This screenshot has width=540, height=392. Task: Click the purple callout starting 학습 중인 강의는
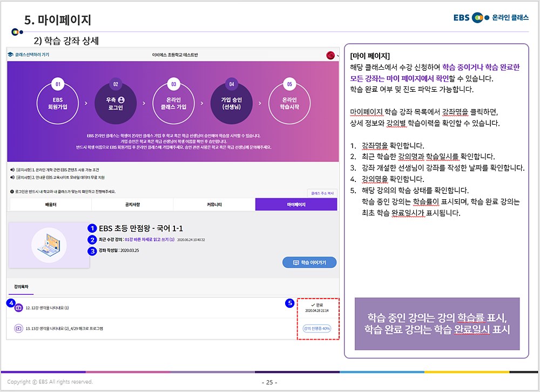click(437, 324)
